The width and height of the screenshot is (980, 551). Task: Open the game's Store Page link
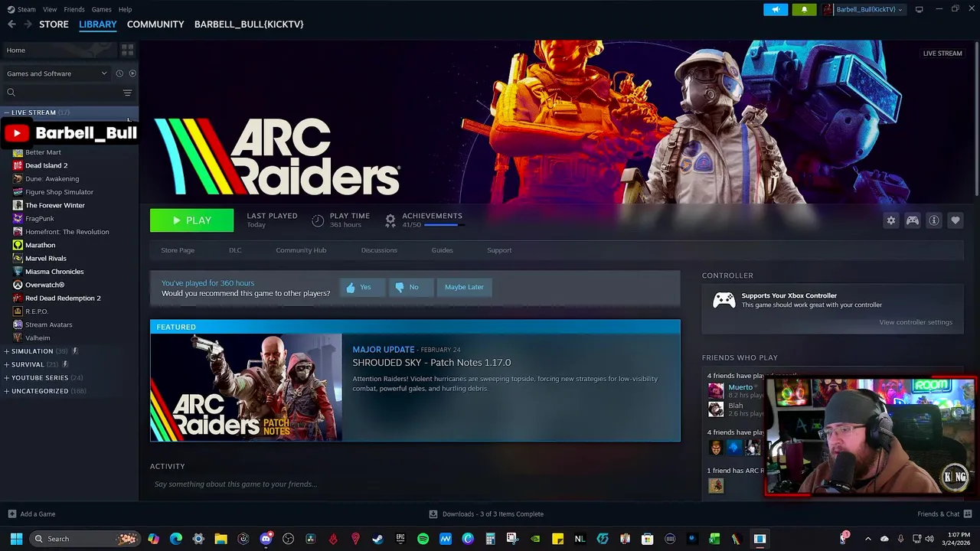[178, 250]
